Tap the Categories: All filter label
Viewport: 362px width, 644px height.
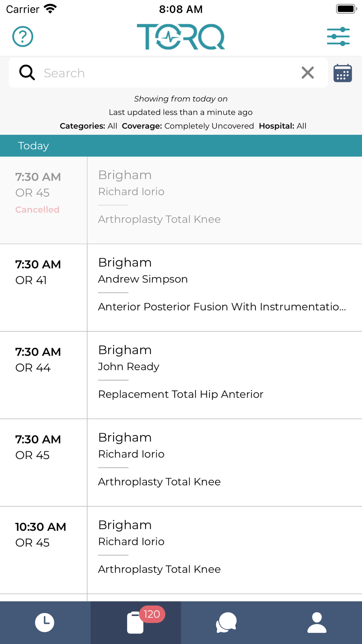(x=88, y=126)
